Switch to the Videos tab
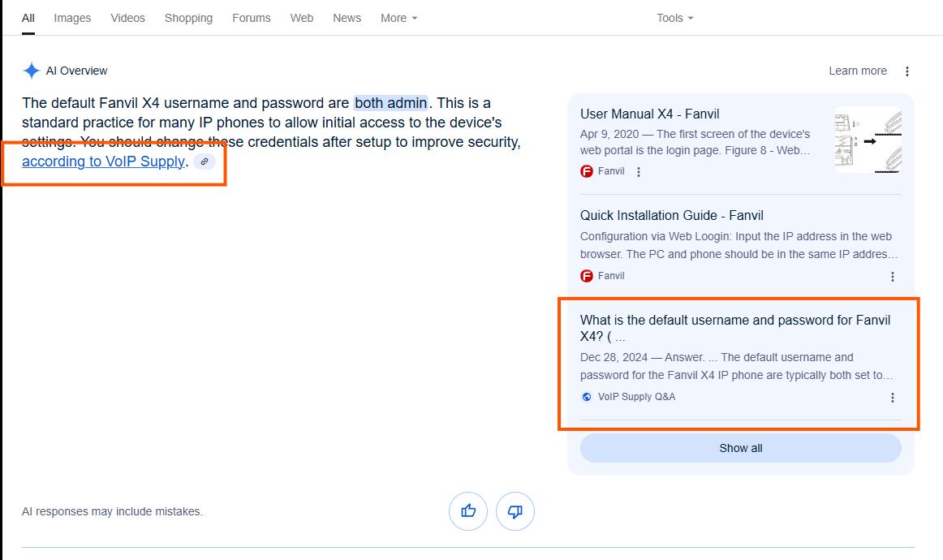 tap(127, 18)
